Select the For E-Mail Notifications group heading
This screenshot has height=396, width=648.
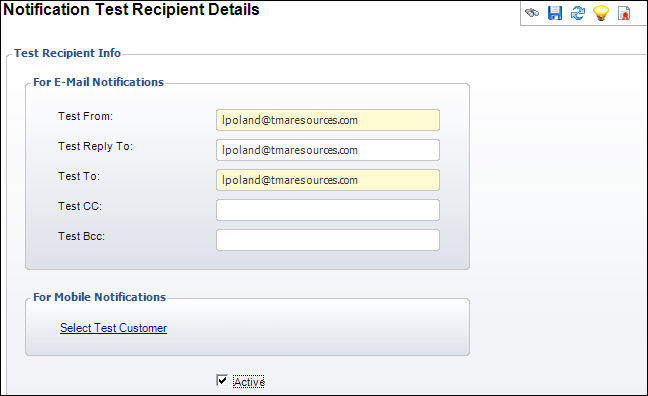98,82
